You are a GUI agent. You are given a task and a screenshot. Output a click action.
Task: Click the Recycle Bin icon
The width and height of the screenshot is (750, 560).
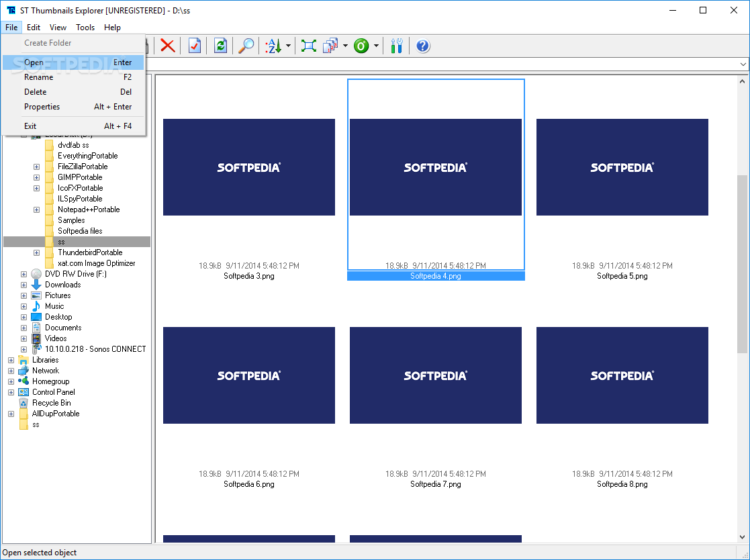[24, 403]
